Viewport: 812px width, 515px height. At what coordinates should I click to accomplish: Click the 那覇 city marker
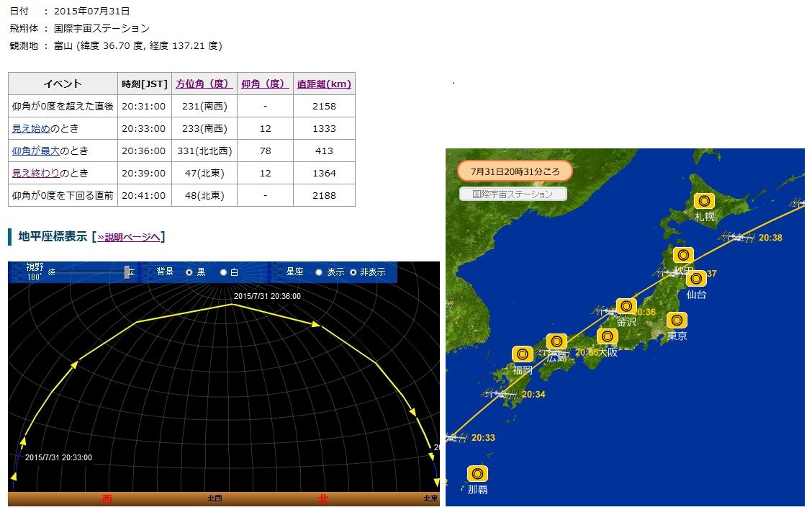(x=477, y=473)
